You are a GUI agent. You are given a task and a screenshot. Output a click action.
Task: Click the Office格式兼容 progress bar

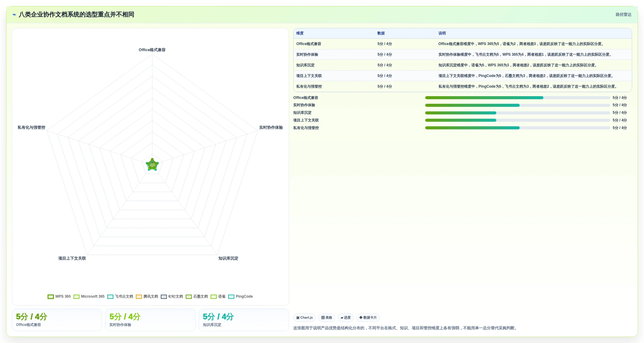tap(518, 98)
